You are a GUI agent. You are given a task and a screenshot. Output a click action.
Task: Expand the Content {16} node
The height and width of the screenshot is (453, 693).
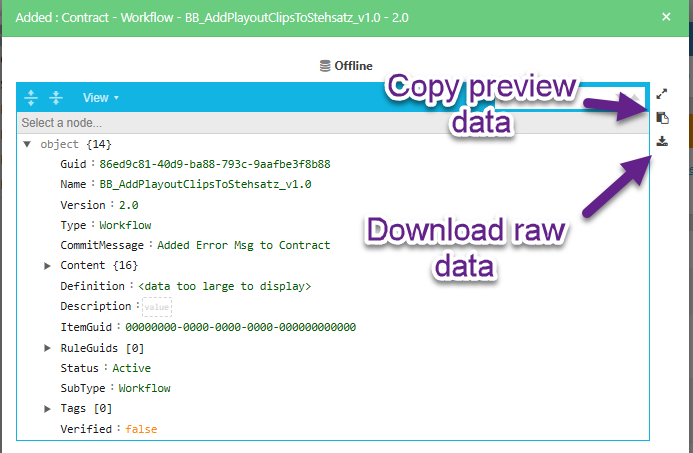[x=47, y=265]
